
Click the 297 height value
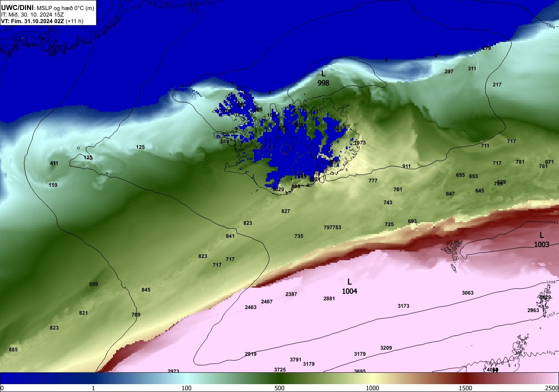[x=449, y=72]
